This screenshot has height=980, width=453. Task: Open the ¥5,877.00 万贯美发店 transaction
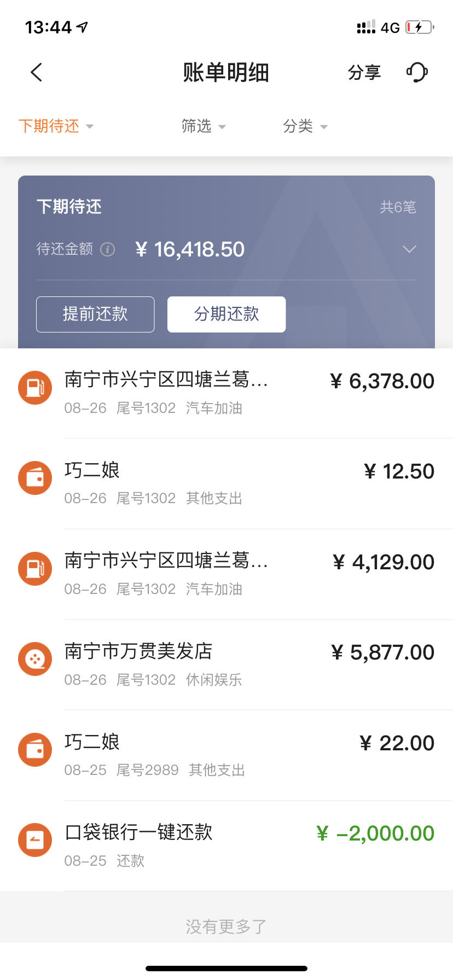click(x=226, y=665)
